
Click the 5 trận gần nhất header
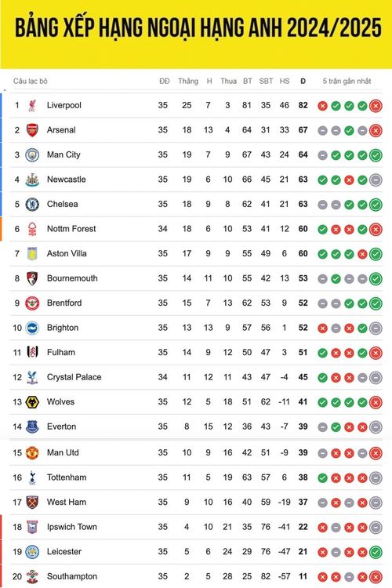click(347, 81)
